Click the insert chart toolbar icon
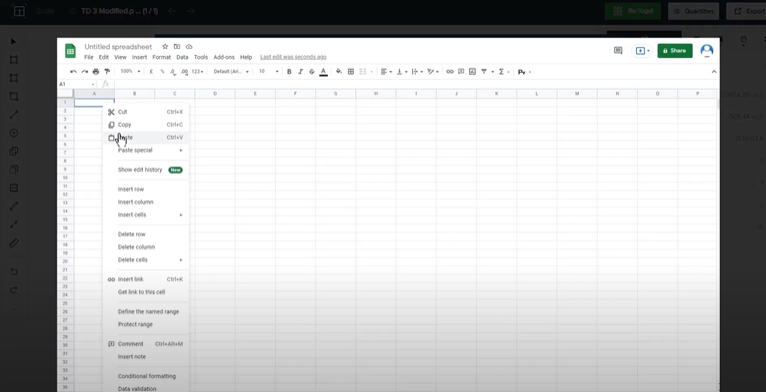The image size is (766, 392). [x=472, y=71]
